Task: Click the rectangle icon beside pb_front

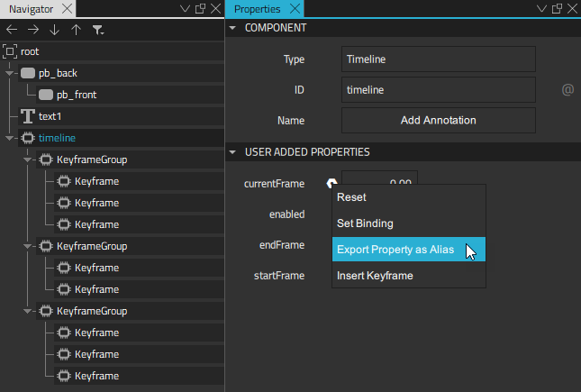Action: [46, 95]
